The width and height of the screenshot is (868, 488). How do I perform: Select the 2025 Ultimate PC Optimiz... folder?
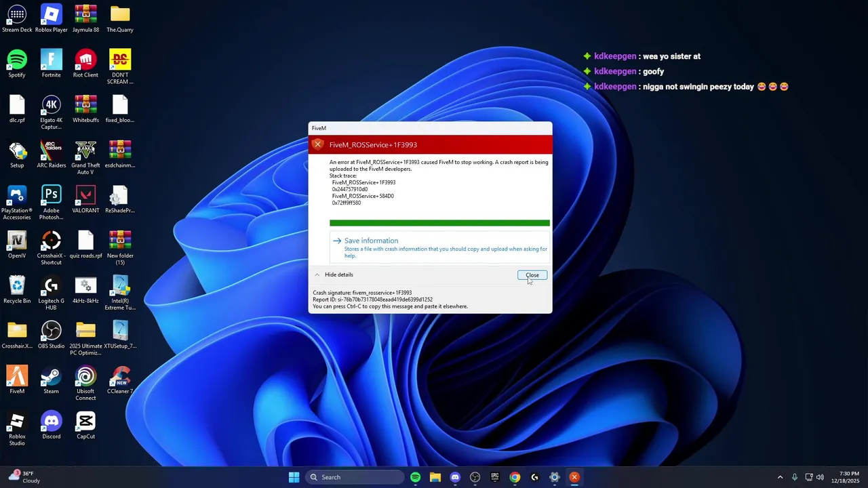coord(85,338)
